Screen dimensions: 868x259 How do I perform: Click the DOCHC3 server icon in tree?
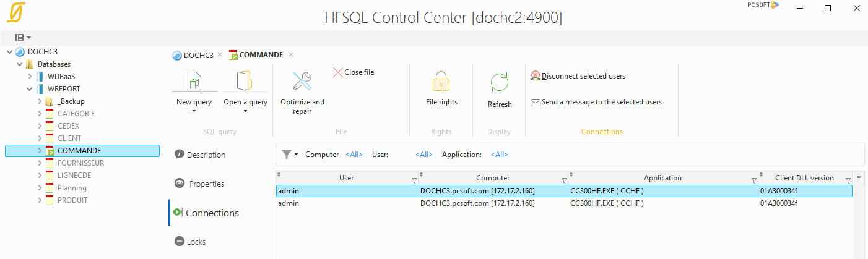coord(20,52)
